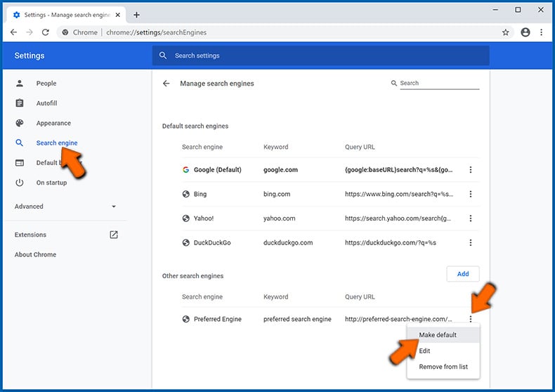
Task: Close the Settings tab
Action: tap(118, 15)
